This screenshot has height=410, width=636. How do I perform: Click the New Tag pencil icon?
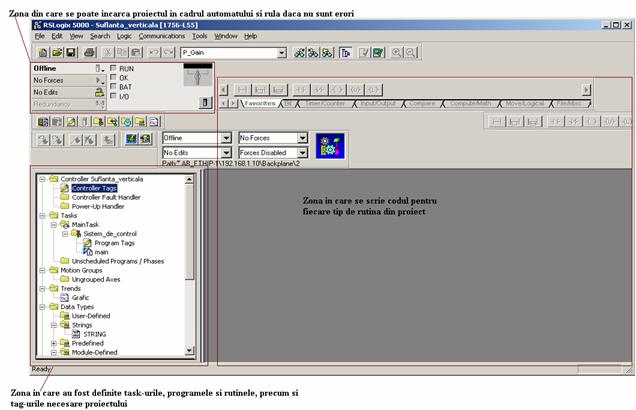tap(71, 122)
